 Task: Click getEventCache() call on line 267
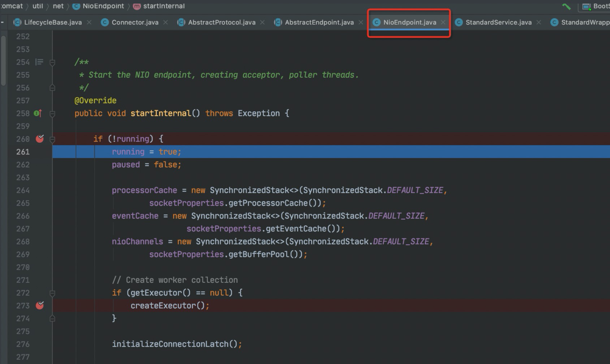(303, 229)
